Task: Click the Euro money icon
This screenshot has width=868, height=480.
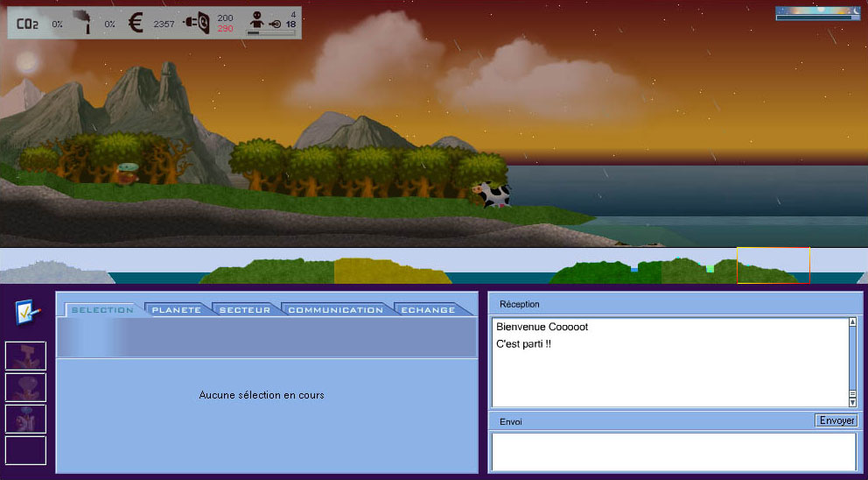Action: (136, 24)
